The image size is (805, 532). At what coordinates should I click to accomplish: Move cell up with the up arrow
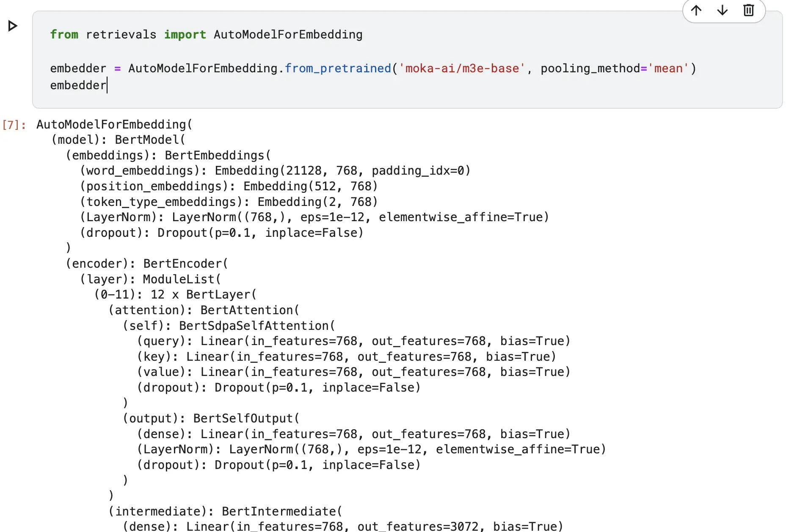coord(696,10)
